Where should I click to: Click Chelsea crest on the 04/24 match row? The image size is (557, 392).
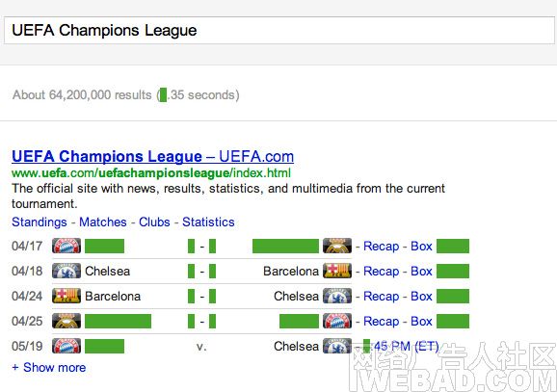tap(337, 296)
